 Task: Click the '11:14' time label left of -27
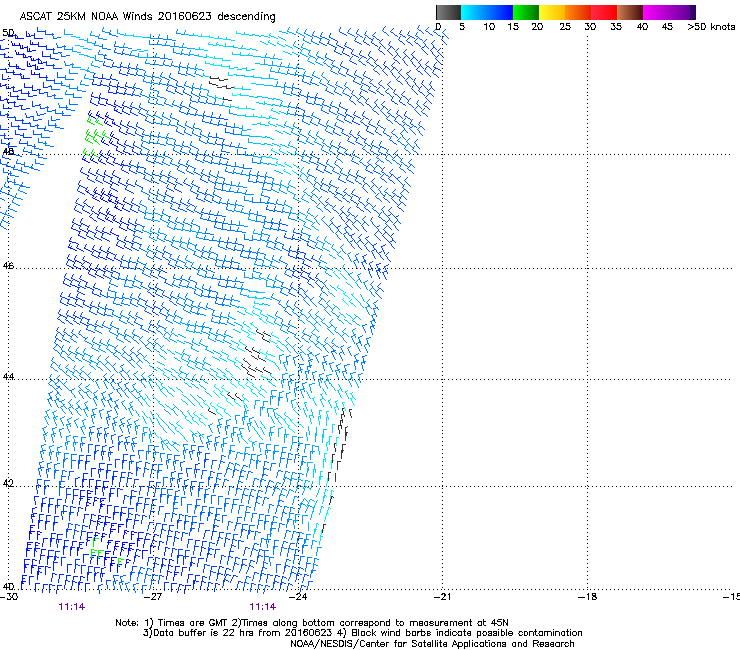[x=72, y=607]
